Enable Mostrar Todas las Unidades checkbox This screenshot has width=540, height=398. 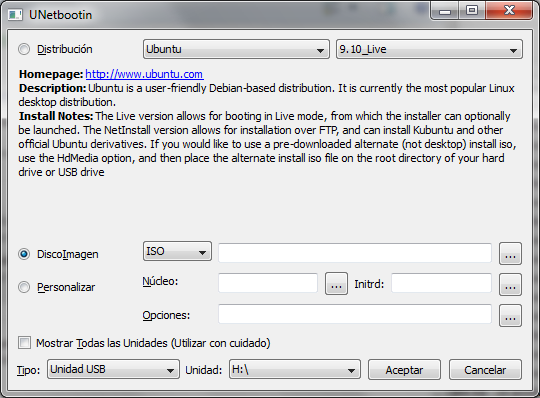click(24, 343)
